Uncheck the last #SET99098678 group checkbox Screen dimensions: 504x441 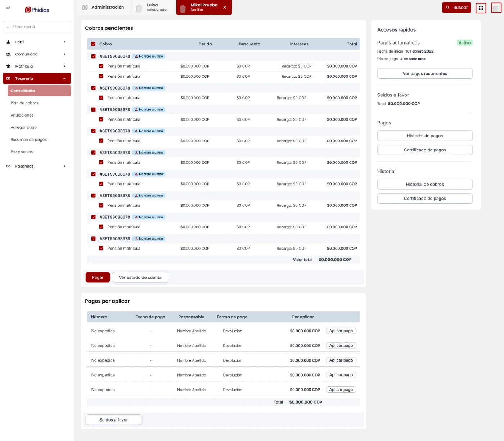point(94,239)
